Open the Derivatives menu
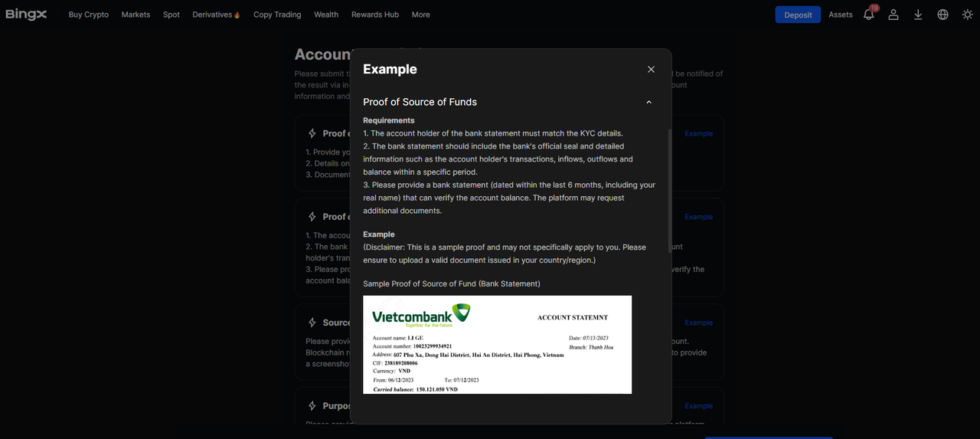The image size is (980, 439). click(216, 15)
